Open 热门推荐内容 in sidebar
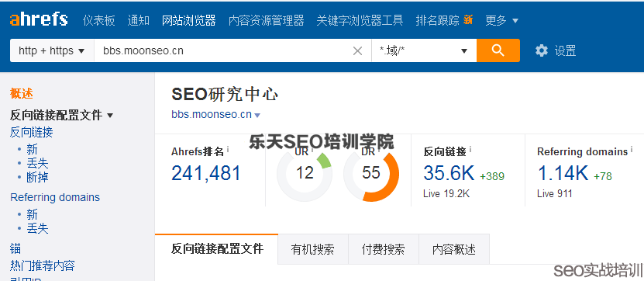The width and height of the screenshot is (644, 281). (43, 265)
